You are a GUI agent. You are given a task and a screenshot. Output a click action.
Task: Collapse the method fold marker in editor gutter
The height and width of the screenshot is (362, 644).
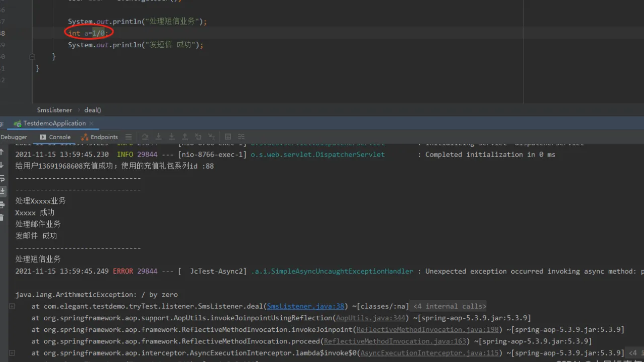[x=32, y=57]
